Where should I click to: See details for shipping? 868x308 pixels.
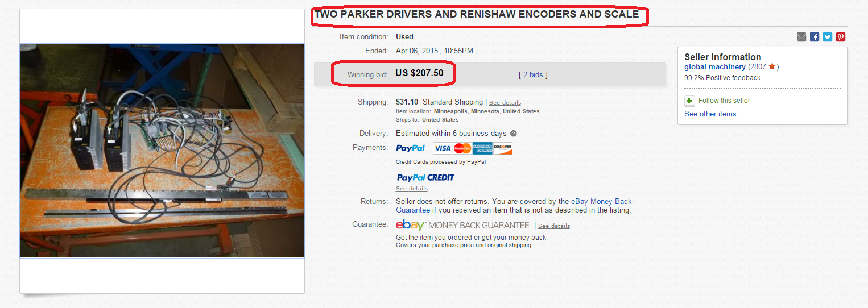click(505, 103)
